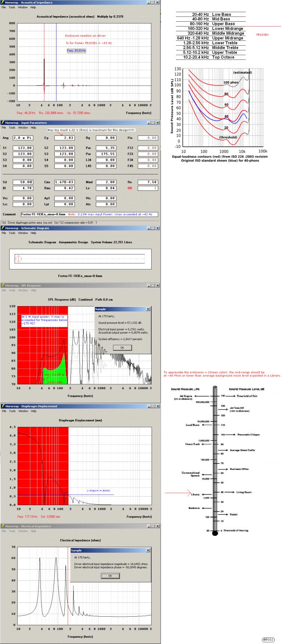
Task: Select the Ap1 input field
Action: tap(64, 198)
